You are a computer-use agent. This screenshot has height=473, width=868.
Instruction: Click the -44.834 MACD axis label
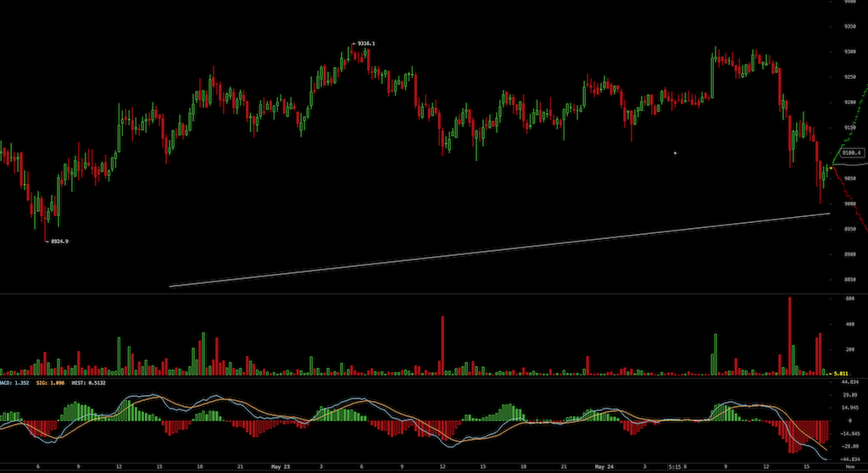tap(849, 459)
